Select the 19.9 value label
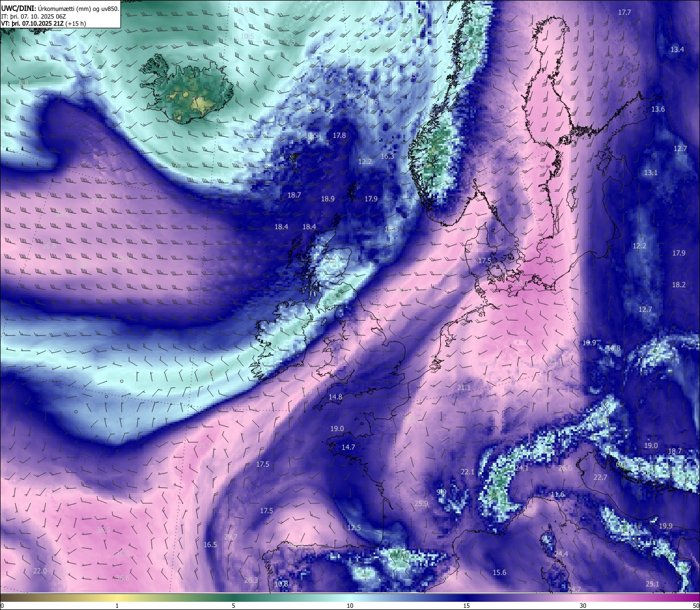 [x=666, y=526]
